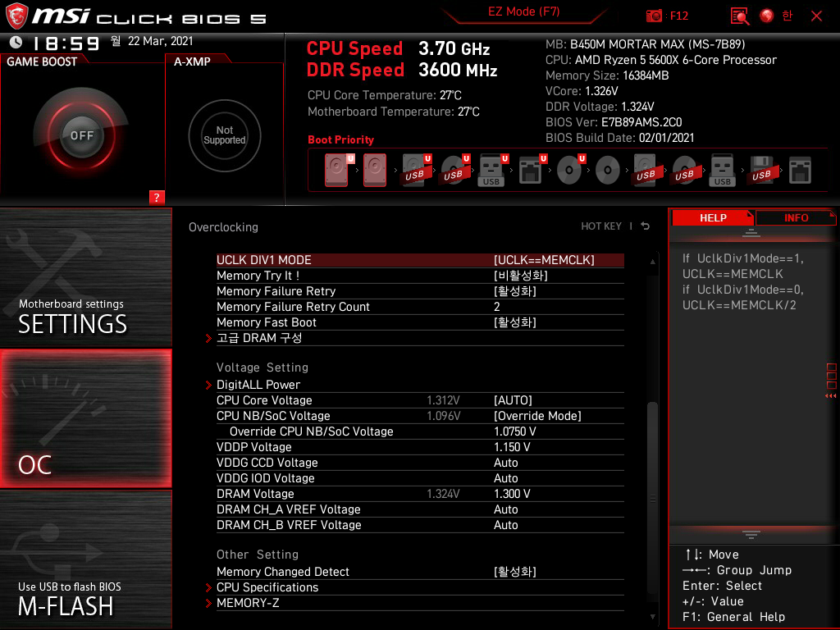Image resolution: width=840 pixels, height=630 pixels.
Task: Click the date 22 Mar, 2021
Action: (160, 41)
